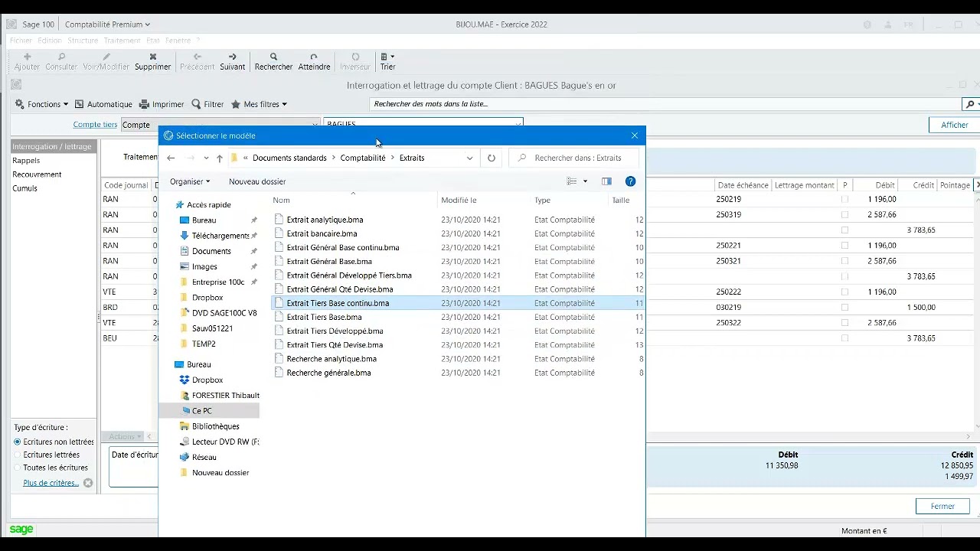Select the Interrogation / lettrage tab

coord(52,146)
